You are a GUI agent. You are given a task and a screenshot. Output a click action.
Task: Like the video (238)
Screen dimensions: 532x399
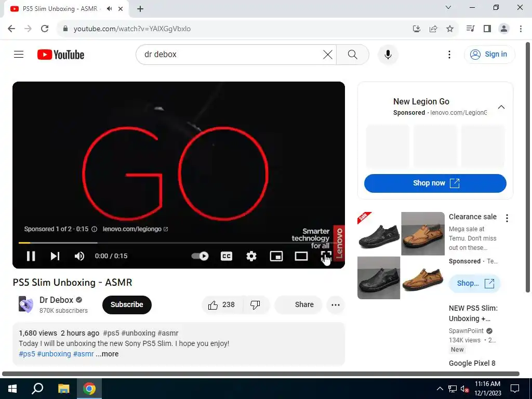(x=222, y=304)
